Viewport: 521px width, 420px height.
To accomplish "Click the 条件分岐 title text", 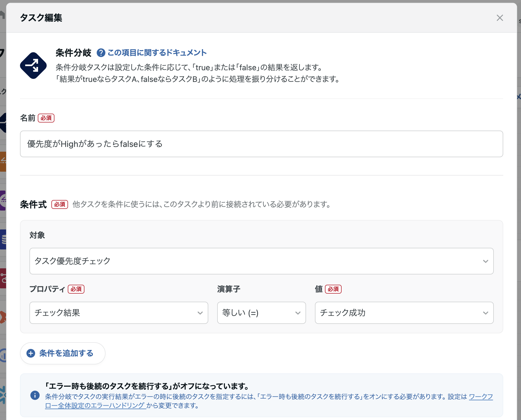I will click(73, 53).
